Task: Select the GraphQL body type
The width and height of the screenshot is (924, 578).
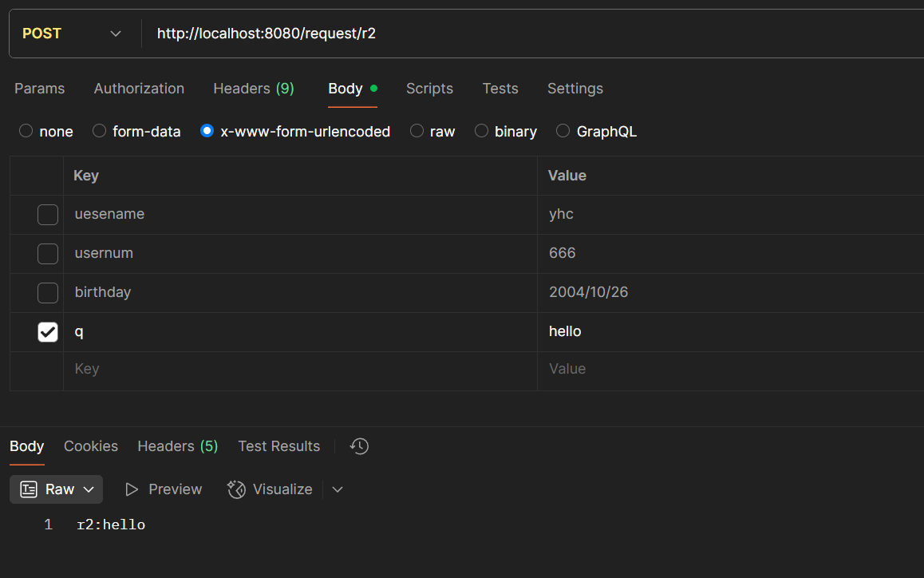Action: click(x=563, y=130)
